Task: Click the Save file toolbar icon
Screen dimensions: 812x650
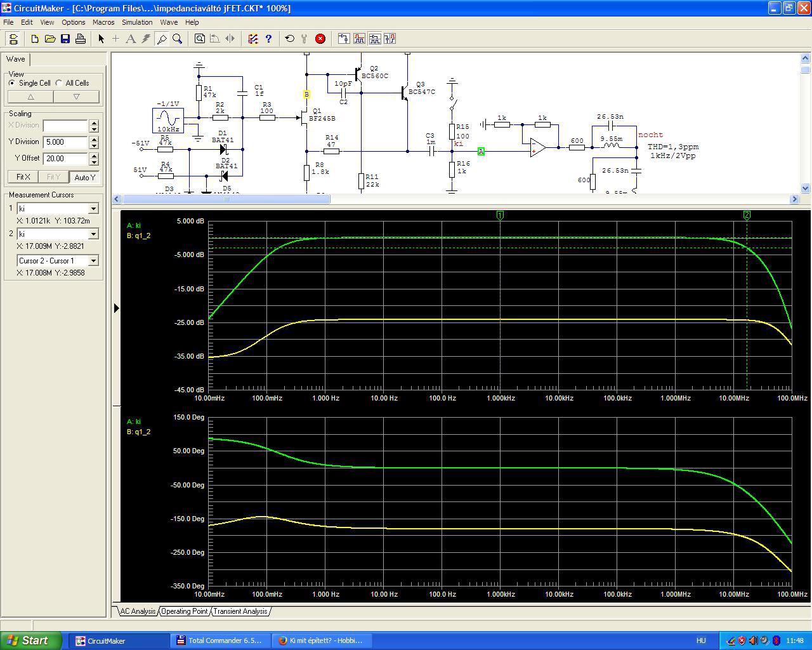Action: 65,39
